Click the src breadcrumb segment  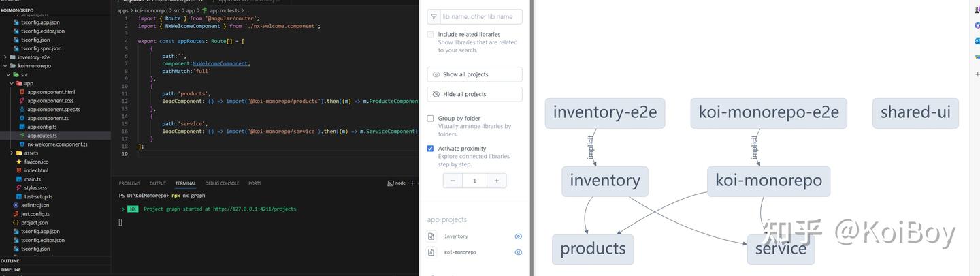176,10
